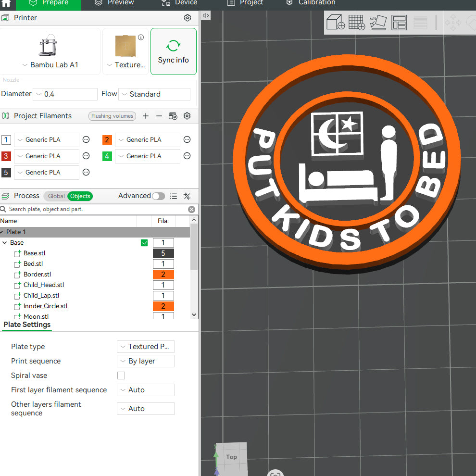Remove a filament with minus icon

click(x=159, y=116)
